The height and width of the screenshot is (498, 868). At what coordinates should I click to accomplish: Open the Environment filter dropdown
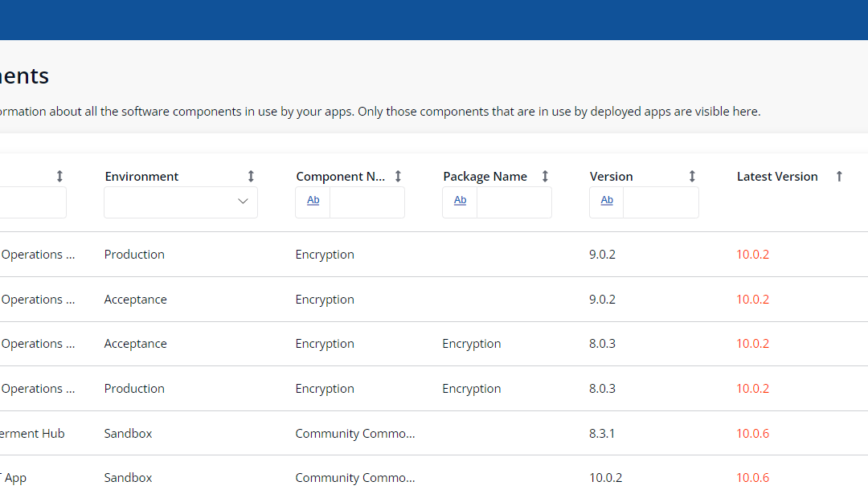181,202
